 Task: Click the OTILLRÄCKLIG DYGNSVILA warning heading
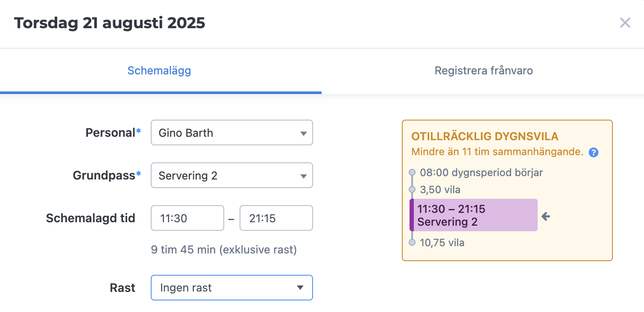pos(485,137)
